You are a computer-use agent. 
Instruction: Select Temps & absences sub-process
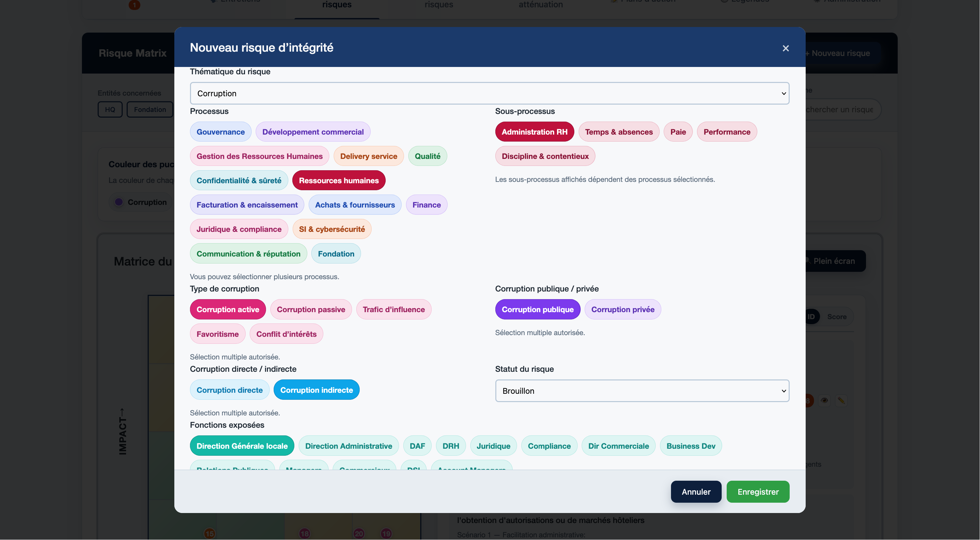619,132
